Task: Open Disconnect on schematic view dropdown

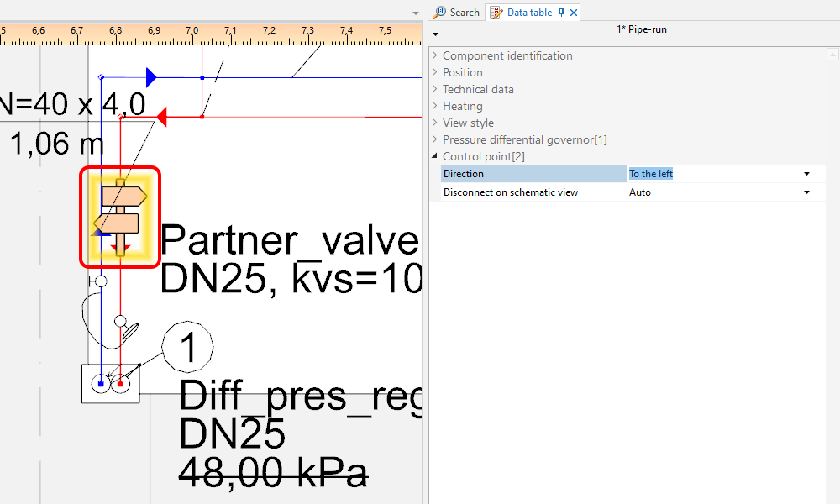Action: coord(806,192)
